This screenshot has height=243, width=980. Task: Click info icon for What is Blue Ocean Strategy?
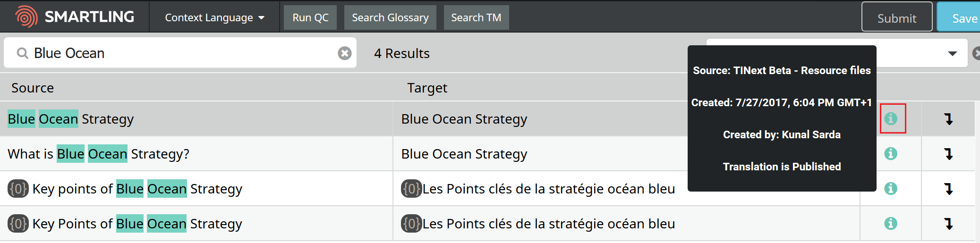click(891, 153)
